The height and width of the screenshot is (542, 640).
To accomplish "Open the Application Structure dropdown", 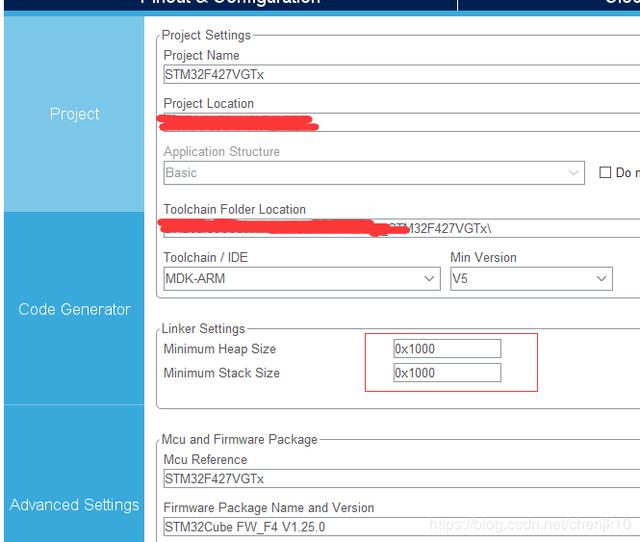I will coord(374,173).
